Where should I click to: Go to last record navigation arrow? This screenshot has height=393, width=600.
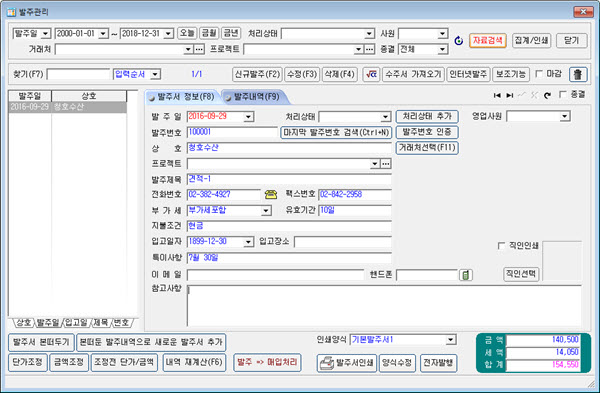point(510,95)
